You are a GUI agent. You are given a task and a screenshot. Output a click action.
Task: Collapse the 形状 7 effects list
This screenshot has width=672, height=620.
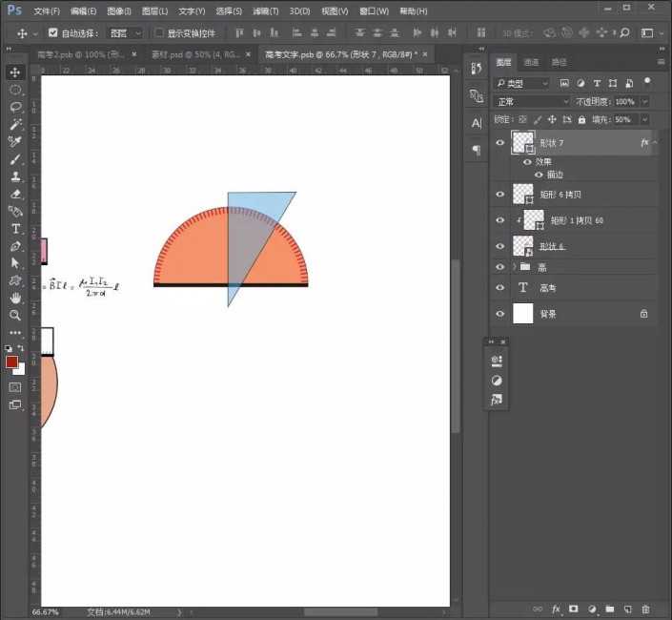(655, 143)
